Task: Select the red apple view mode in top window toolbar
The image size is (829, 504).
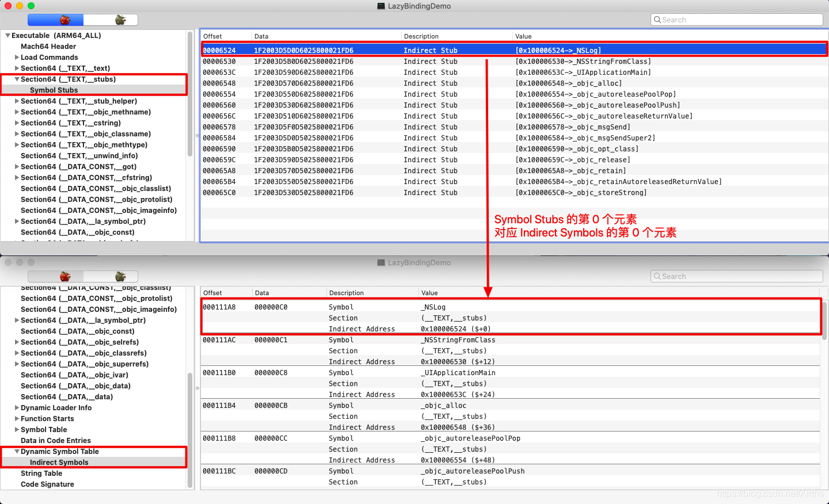Action: pos(56,20)
